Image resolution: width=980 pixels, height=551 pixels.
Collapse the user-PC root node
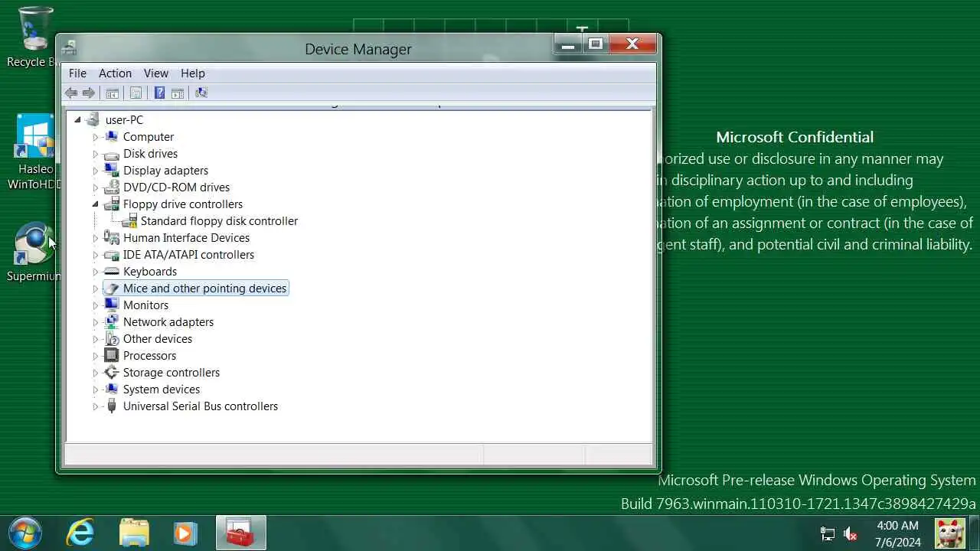(77, 119)
